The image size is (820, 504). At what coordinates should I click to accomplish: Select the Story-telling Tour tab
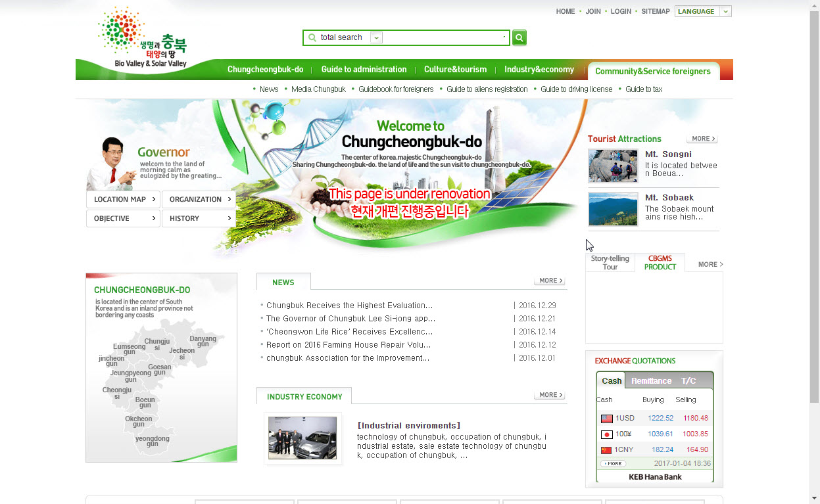[610, 263]
